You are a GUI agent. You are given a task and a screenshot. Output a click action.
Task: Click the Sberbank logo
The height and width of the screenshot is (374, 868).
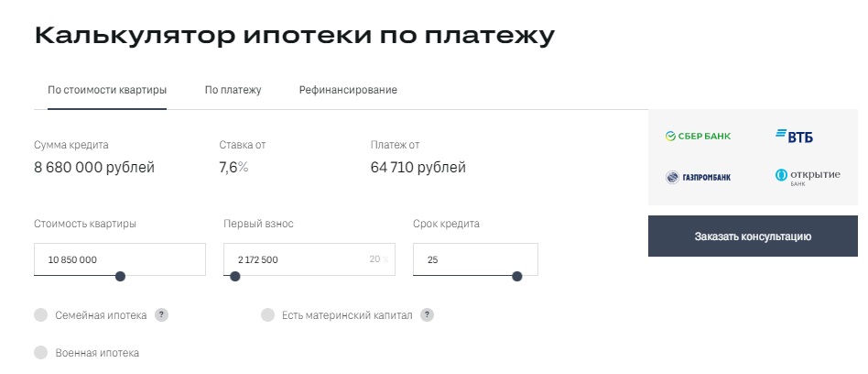pos(698,137)
